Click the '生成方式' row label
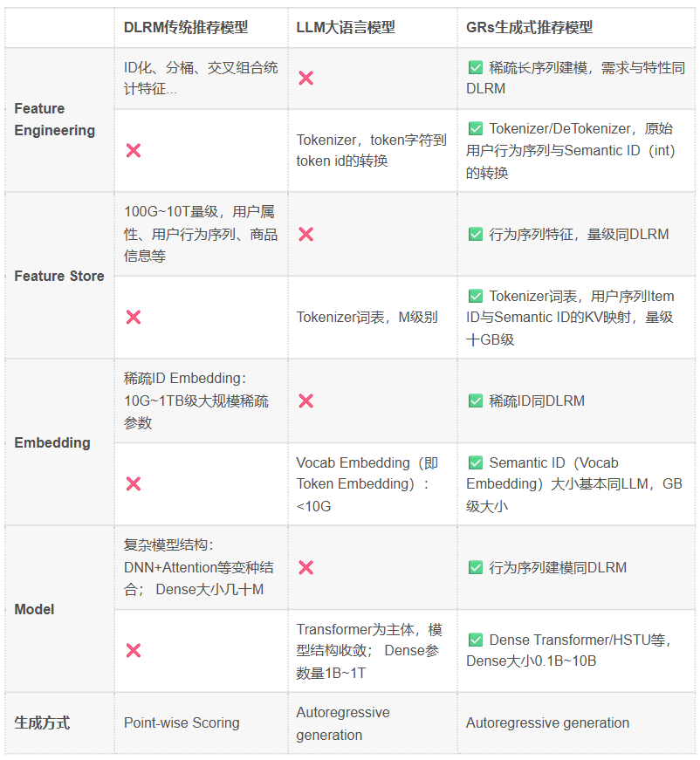700x760 pixels. coord(42,722)
